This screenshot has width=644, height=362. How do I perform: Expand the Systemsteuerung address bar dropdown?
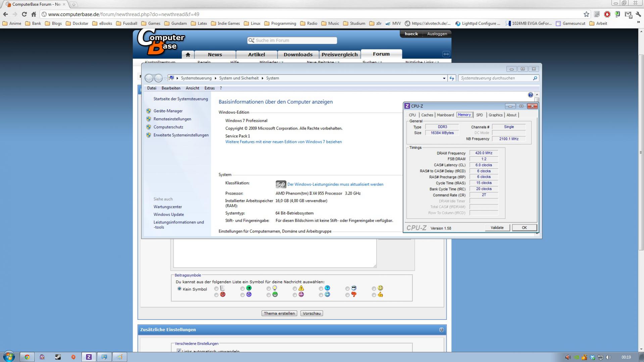click(x=444, y=78)
